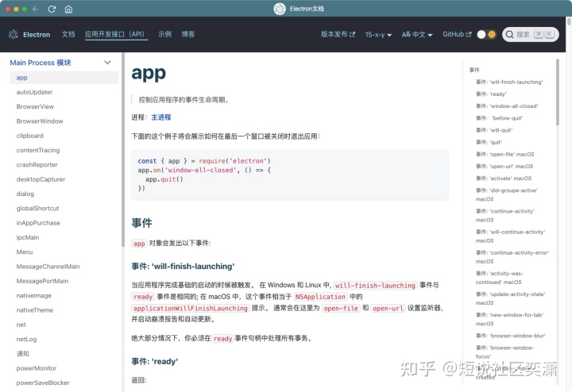Click heading 事件: 'ready'
Viewport: 572px width, 392px height.
pos(155,361)
